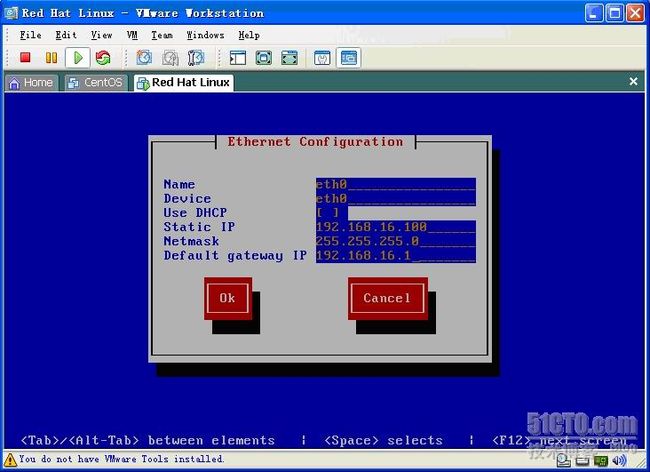Open the View menu
This screenshot has height=472, width=650.
pos(102,35)
